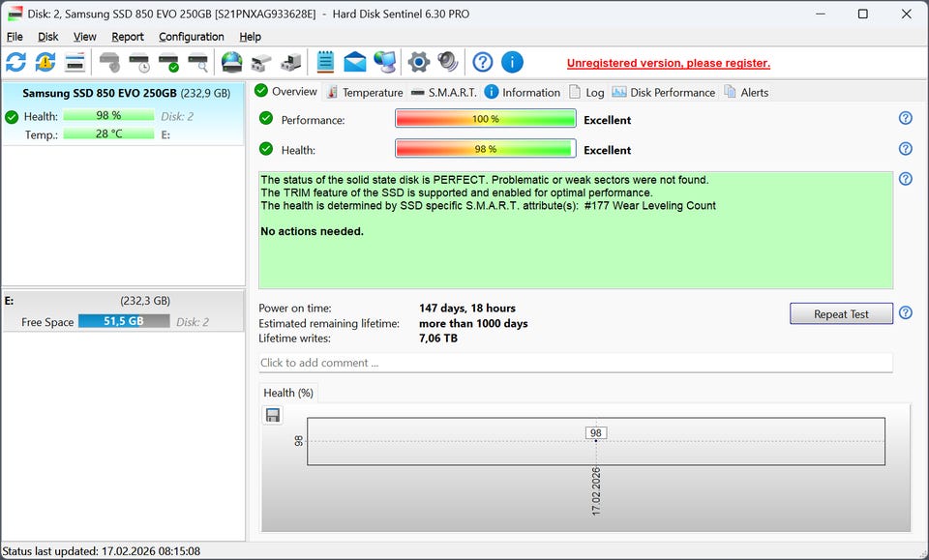This screenshot has width=929, height=560.
Task: Click the E: free space bar
Action: tap(123, 321)
